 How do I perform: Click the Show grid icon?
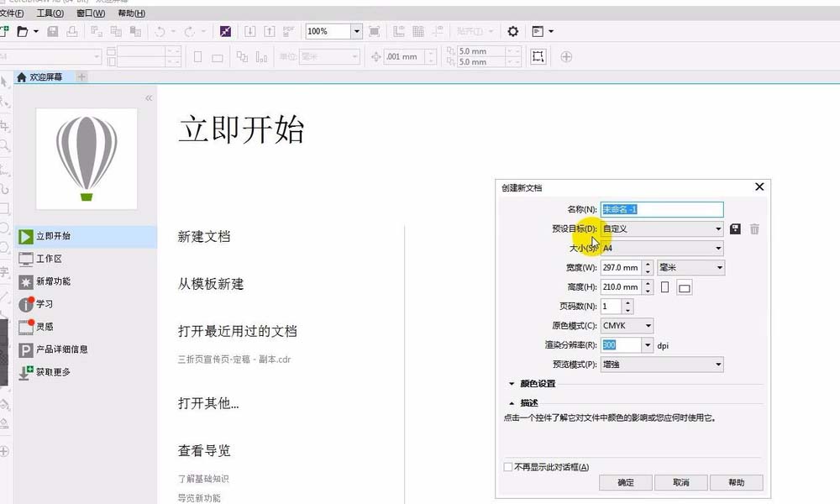(418, 32)
